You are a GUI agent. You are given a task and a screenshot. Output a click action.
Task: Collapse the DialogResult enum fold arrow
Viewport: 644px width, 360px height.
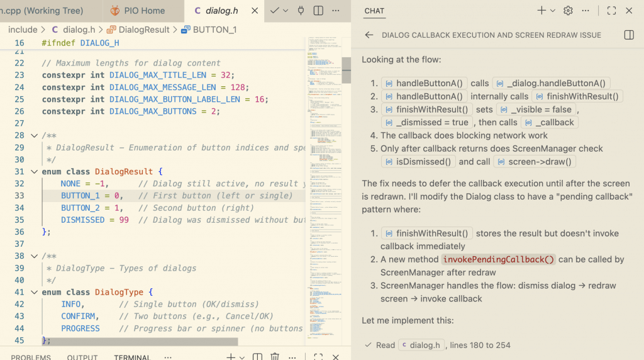(34, 172)
